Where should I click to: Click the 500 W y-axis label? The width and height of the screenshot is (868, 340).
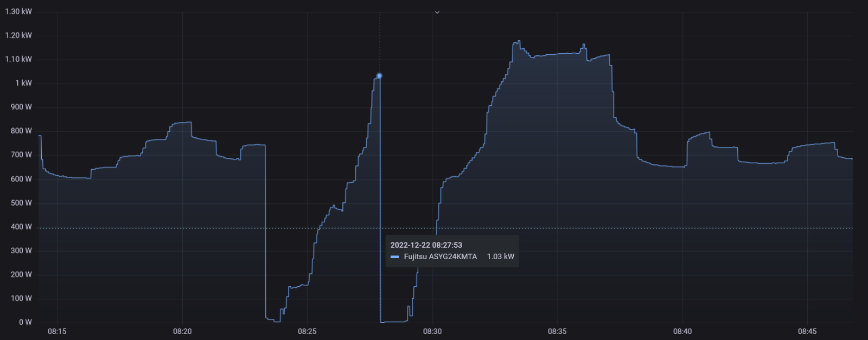pyautogui.click(x=21, y=203)
